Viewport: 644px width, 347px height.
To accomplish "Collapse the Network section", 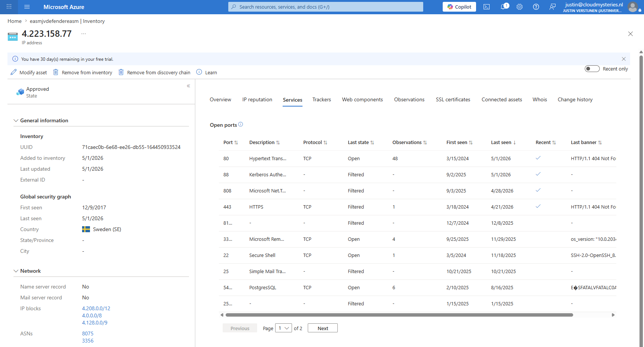I will (x=16, y=271).
